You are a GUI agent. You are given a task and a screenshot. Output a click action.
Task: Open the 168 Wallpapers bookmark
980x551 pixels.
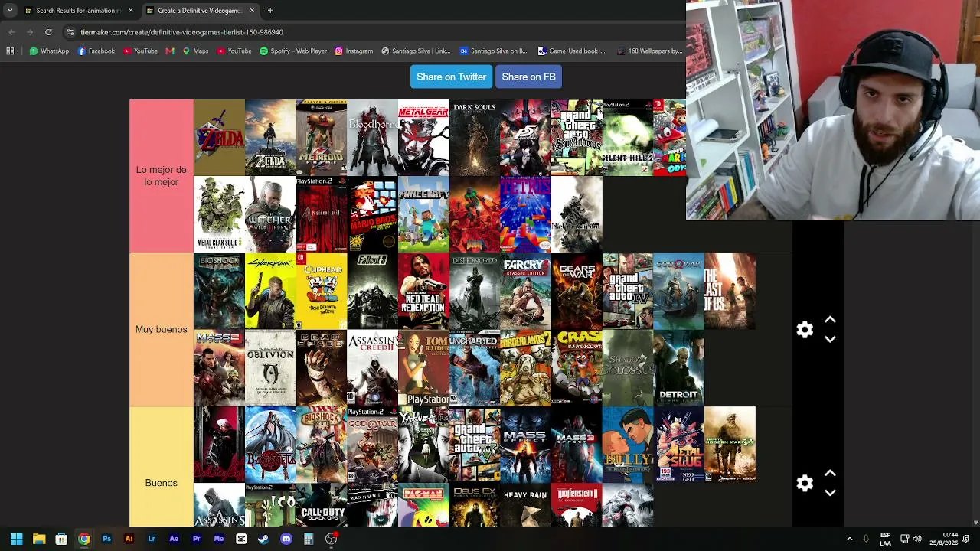(x=648, y=51)
